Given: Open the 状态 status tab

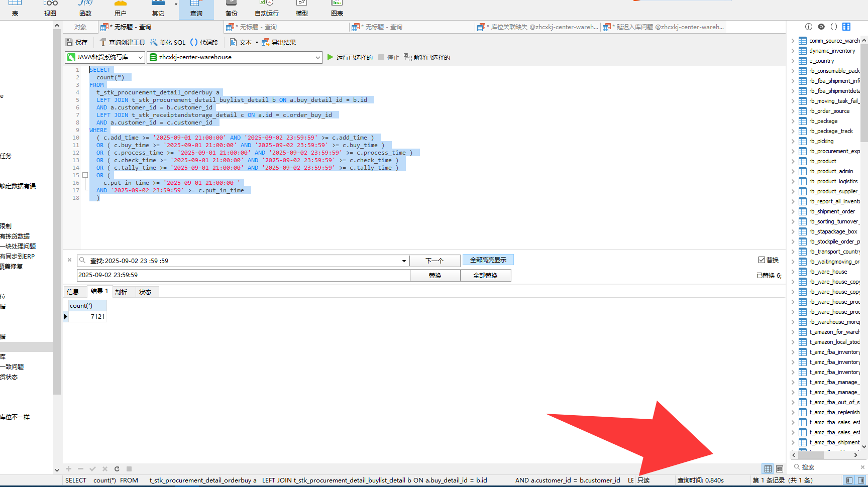Looking at the screenshot, I should click(x=146, y=292).
